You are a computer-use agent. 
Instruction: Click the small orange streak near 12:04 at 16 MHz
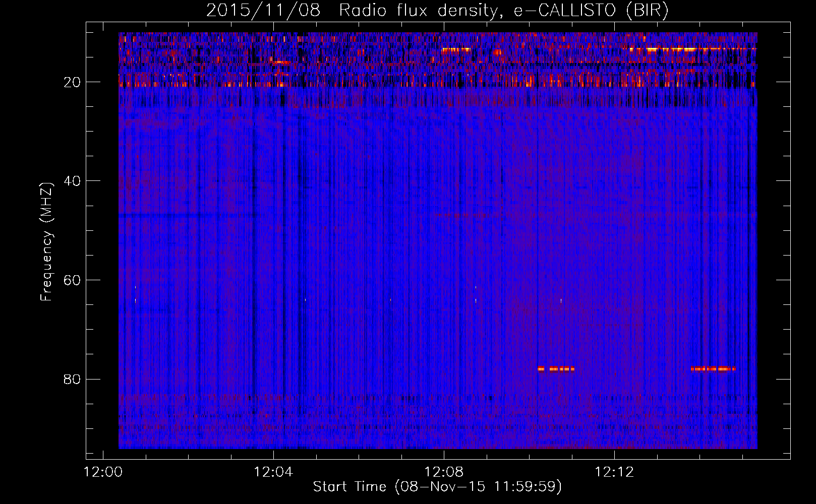280,63
